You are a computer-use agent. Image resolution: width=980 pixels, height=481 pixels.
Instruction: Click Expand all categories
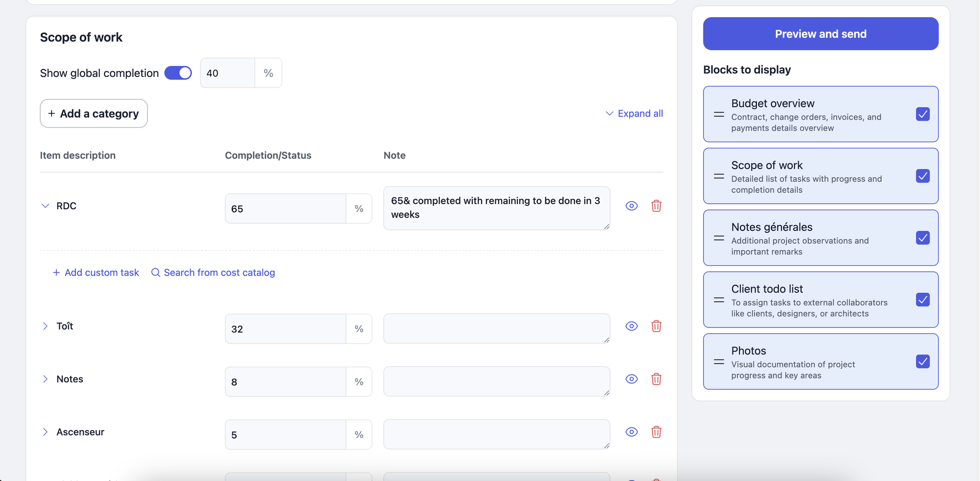point(635,113)
